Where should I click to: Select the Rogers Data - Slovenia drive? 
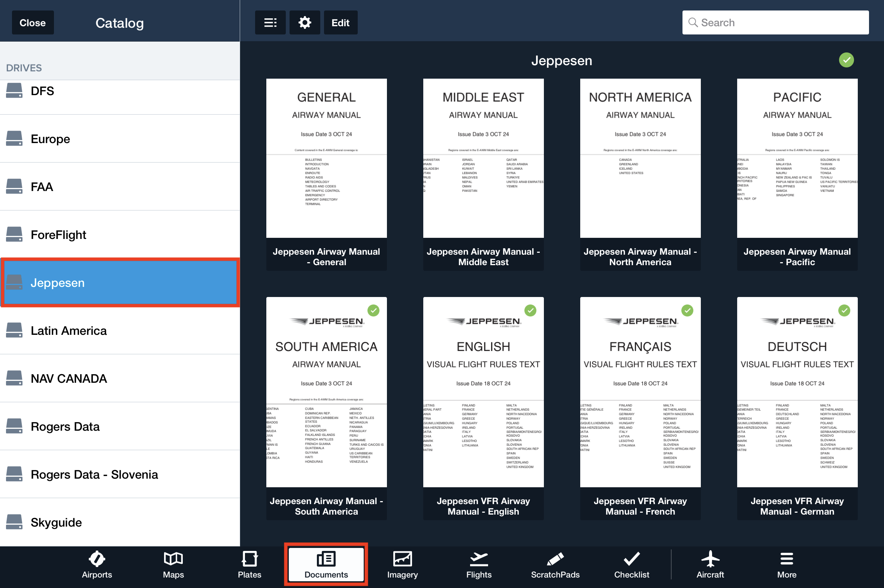click(120, 475)
